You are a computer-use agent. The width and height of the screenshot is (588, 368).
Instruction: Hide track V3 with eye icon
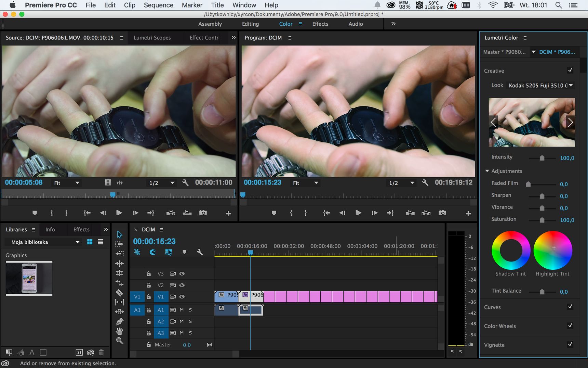(x=182, y=274)
